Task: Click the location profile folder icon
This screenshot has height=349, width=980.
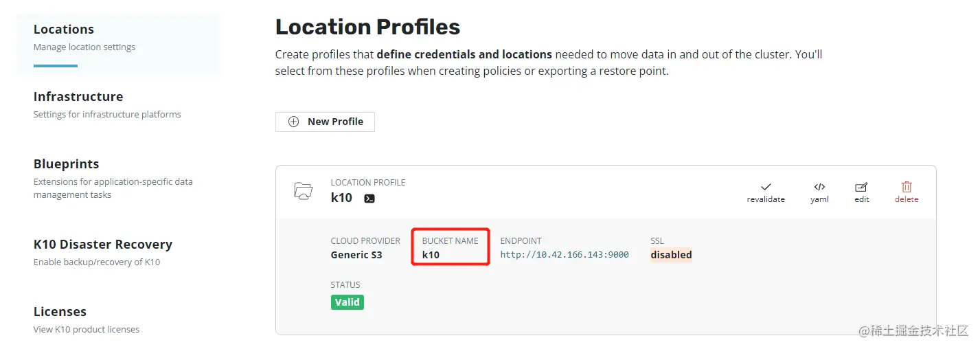Action: pyautogui.click(x=303, y=191)
